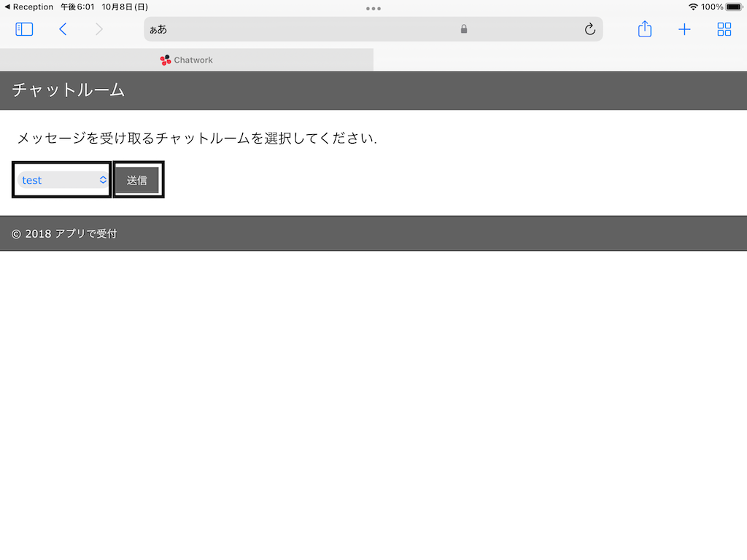The image size is (747, 560).
Task: Click the Safari address bar field
Action: pyautogui.click(x=306, y=29)
